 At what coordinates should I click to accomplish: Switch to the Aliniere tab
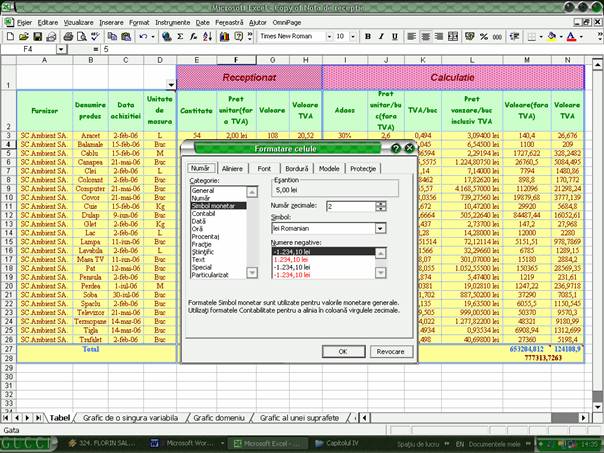(232, 168)
